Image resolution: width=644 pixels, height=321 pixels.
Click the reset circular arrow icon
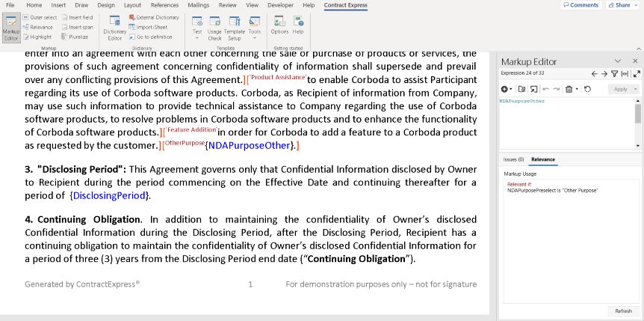[x=587, y=89]
